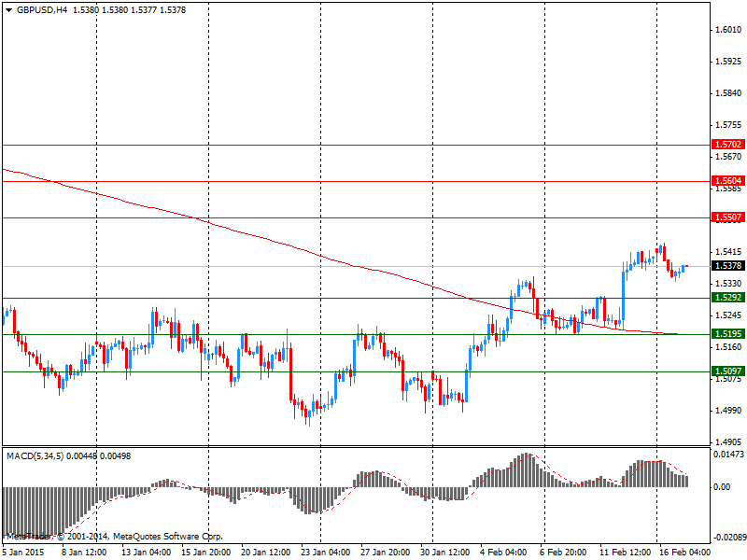Click the 23 Jan 04:00 time label
747x560 pixels.
click(325, 552)
